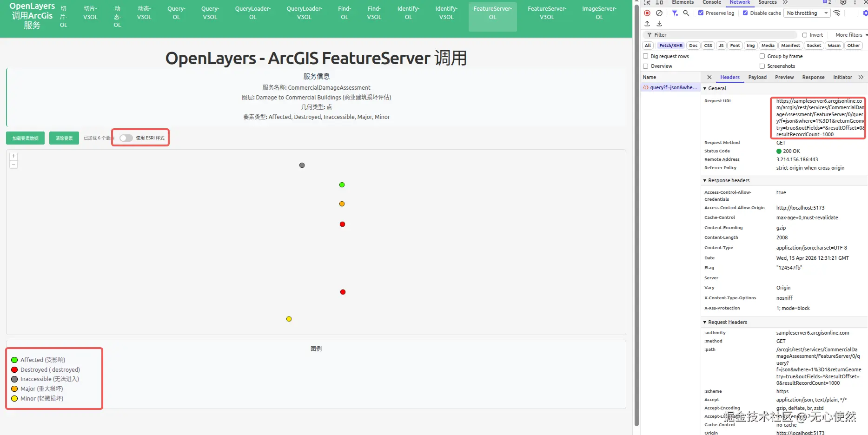
Task: Zoom out on the map
Action: click(x=13, y=165)
